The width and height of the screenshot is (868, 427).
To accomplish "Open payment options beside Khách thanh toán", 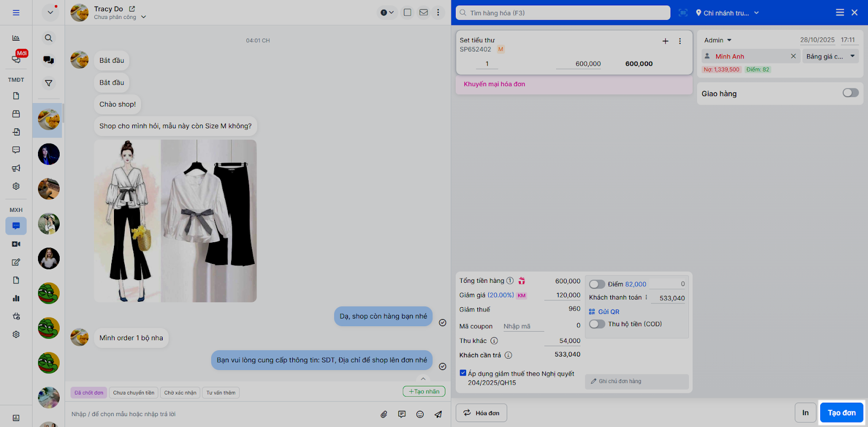I will click(x=646, y=297).
